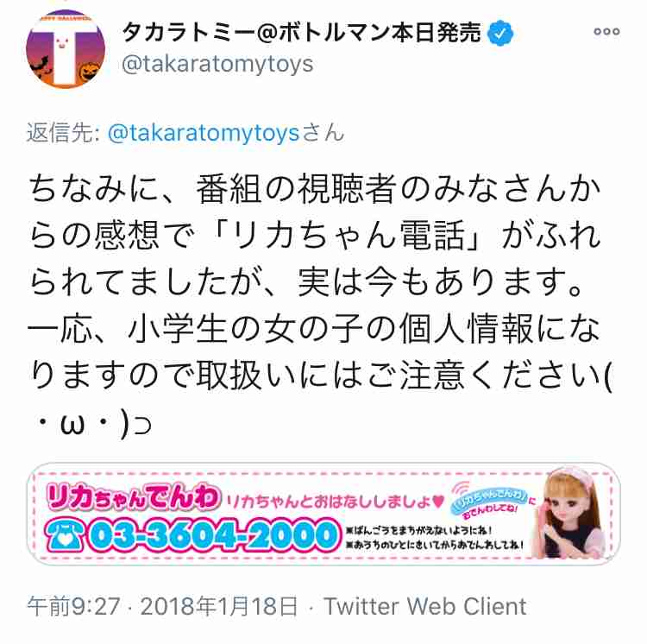Viewport: 647px width, 644px height.
Task: Open the three-dot more options menu
Action: click(x=606, y=31)
